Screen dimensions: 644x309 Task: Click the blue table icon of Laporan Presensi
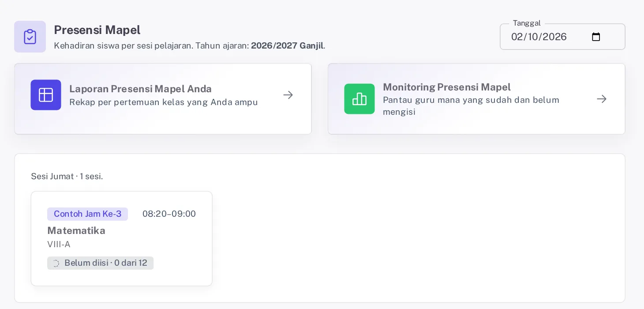pyautogui.click(x=46, y=95)
